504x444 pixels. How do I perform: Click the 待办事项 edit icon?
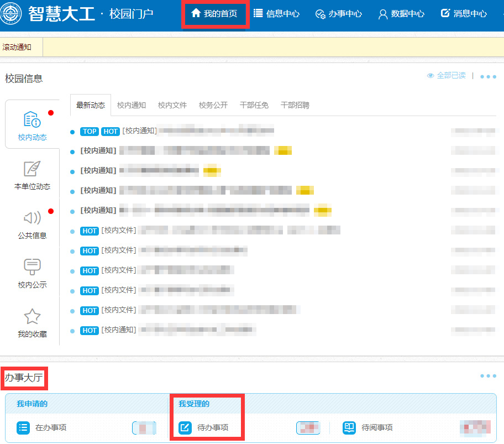pyautogui.click(x=185, y=427)
